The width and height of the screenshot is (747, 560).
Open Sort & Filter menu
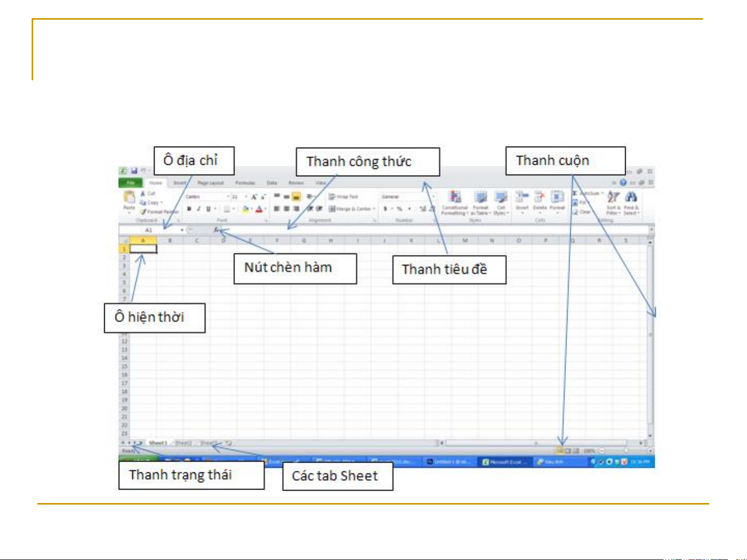(613, 203)
